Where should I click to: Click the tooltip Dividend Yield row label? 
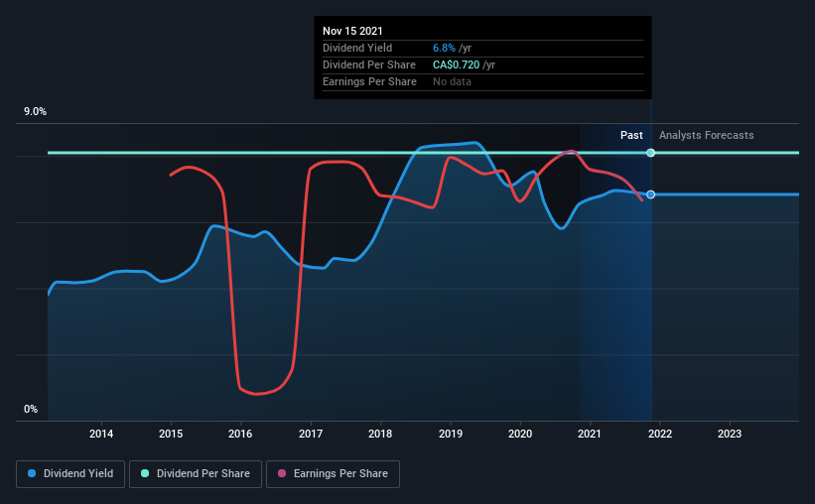tap(357, 48)
